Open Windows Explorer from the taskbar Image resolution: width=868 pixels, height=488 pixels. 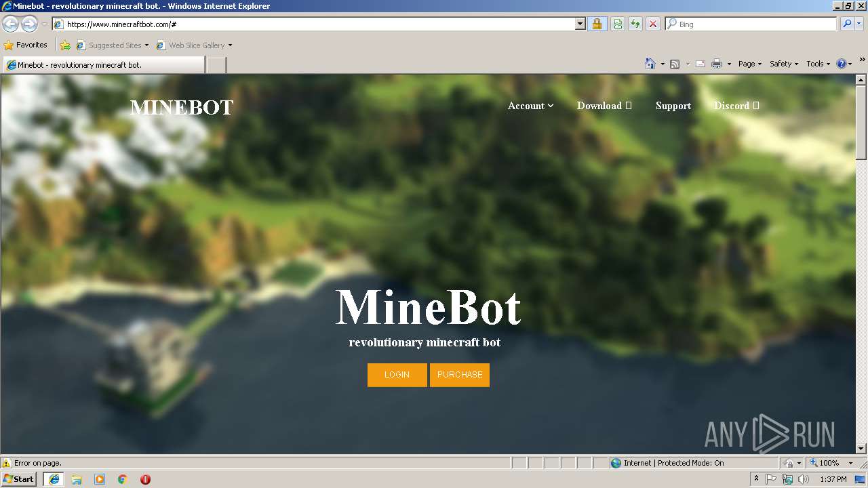tap(77, 479)
